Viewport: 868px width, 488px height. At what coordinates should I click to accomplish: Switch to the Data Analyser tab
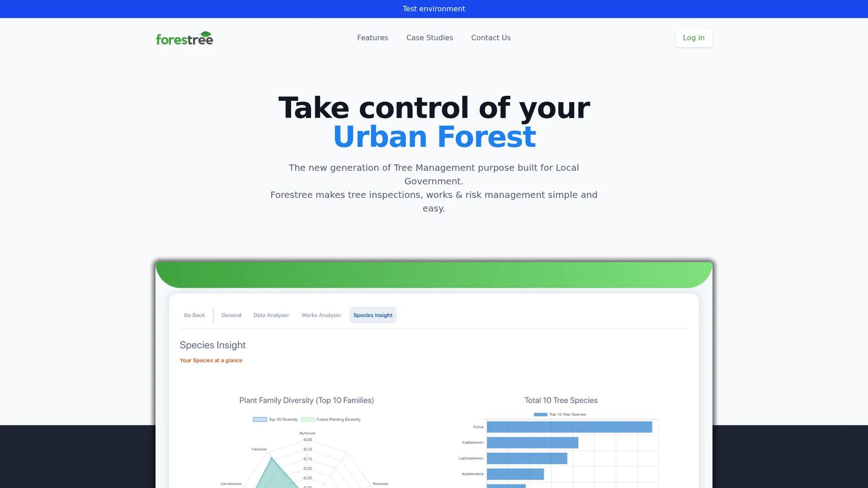point(271,315)
